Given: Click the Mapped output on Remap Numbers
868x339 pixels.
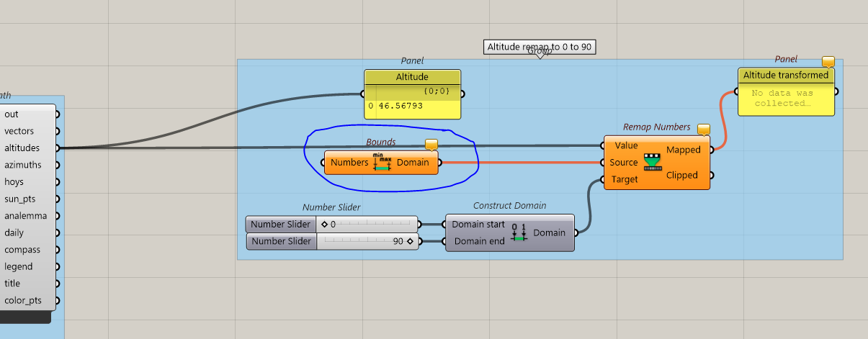Looking at the screenshot, I should (x=683, y=150).
